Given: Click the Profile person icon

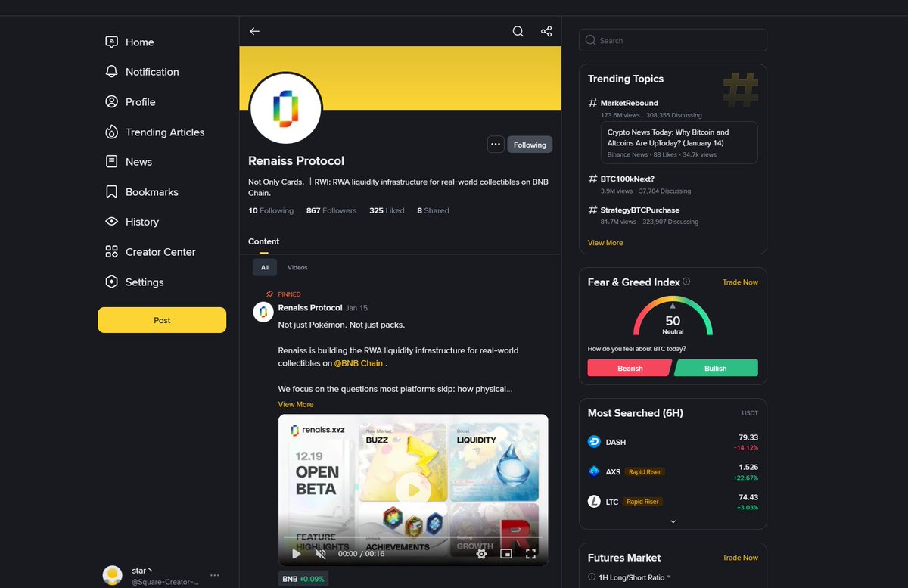Looking at the screenshot, I should point(111,101).
